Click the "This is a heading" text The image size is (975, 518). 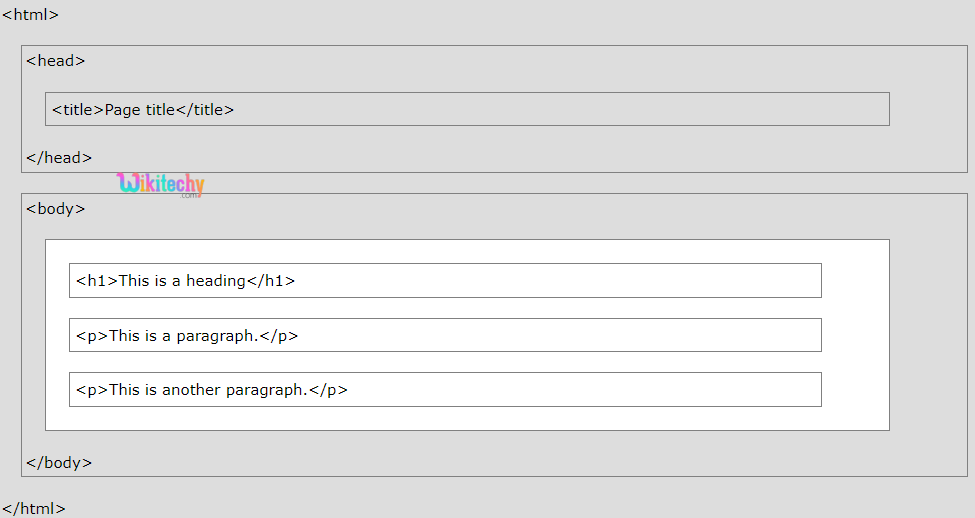(x=182, y=281)
